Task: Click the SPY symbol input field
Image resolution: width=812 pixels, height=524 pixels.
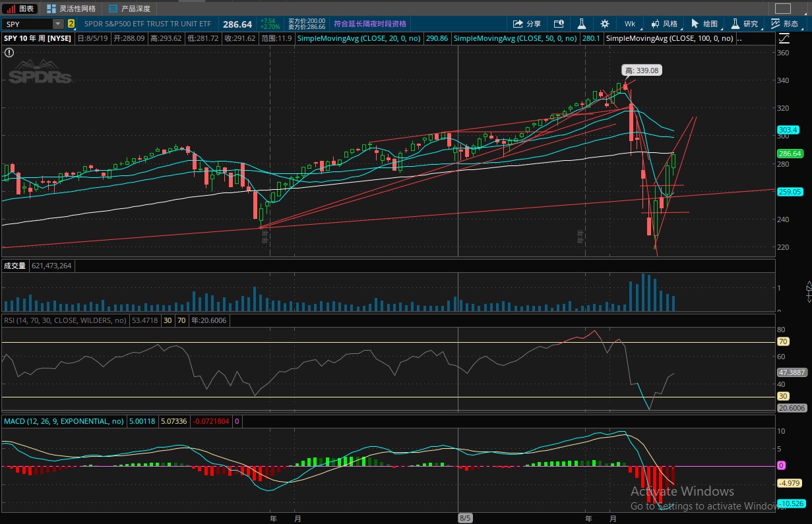Action: click(x=28, y=24)
